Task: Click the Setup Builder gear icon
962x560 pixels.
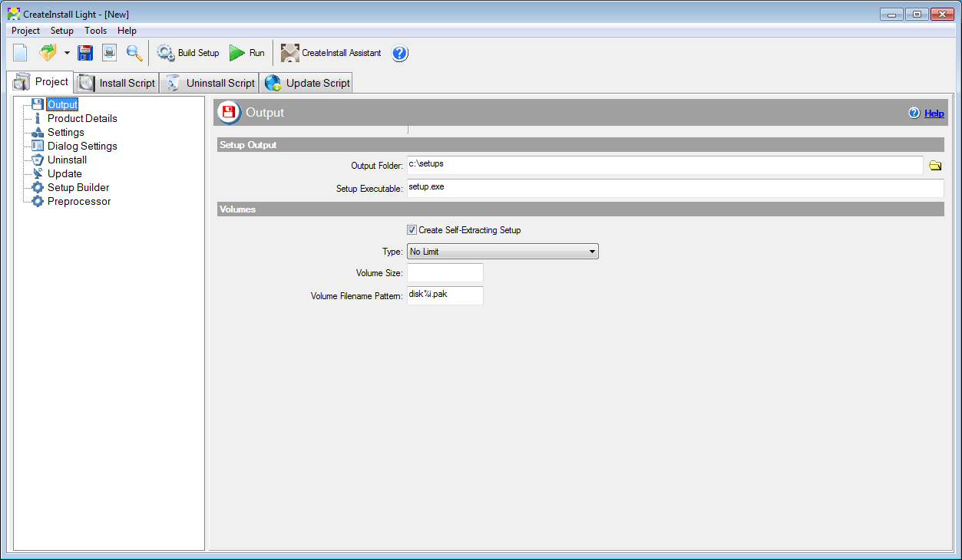Action: [x=38, y=187]
